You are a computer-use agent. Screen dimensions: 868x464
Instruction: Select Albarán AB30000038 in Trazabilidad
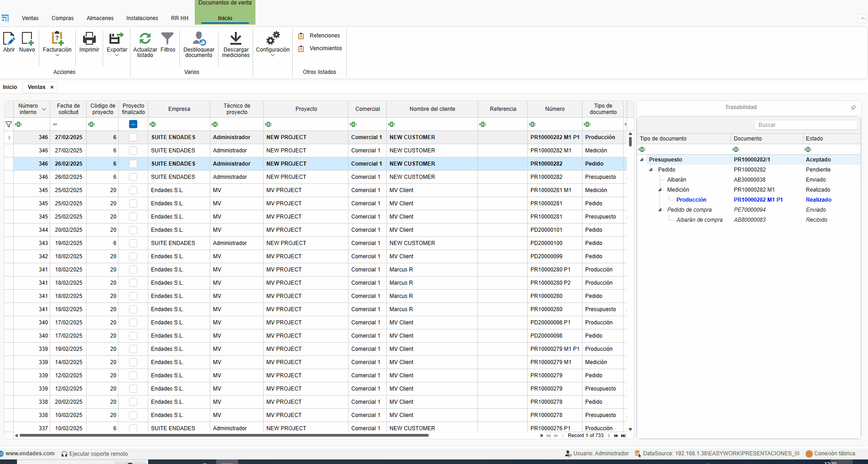(x=749, y=180)
